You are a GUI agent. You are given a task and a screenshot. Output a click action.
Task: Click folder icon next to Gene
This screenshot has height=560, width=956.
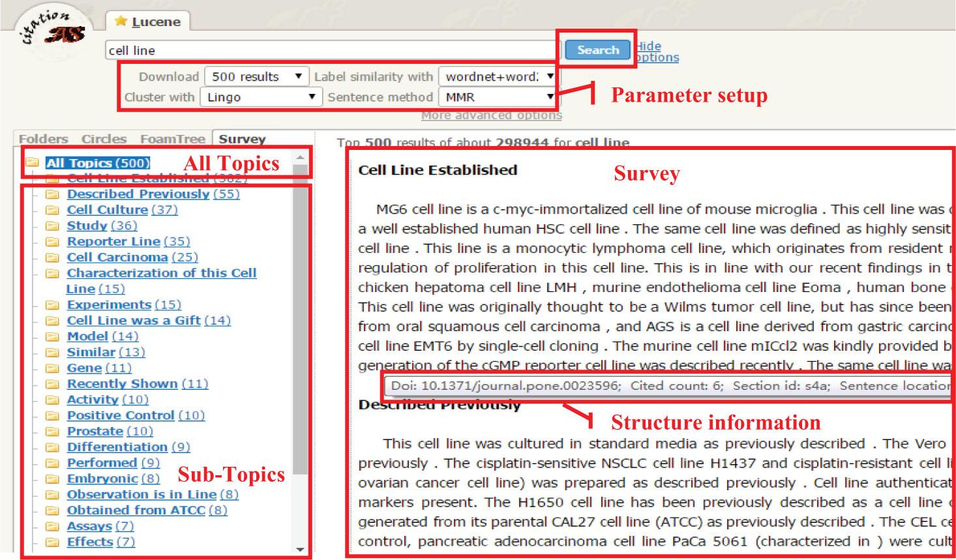point(52,368)
